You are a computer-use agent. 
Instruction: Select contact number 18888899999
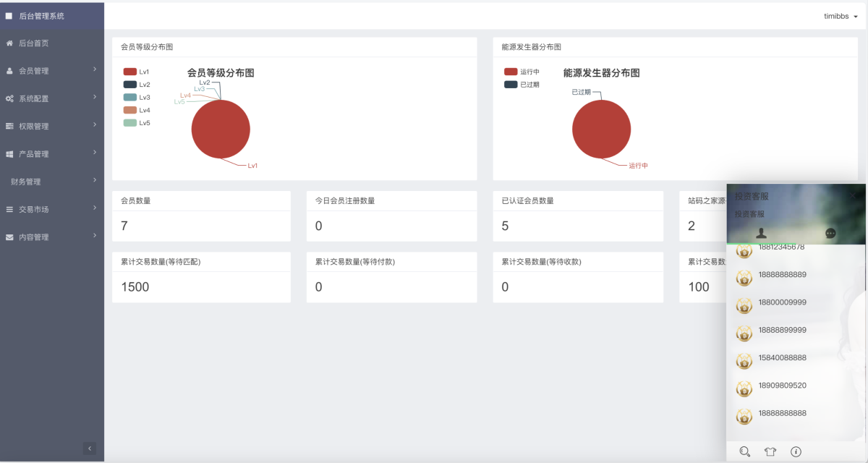coord(783,330)
